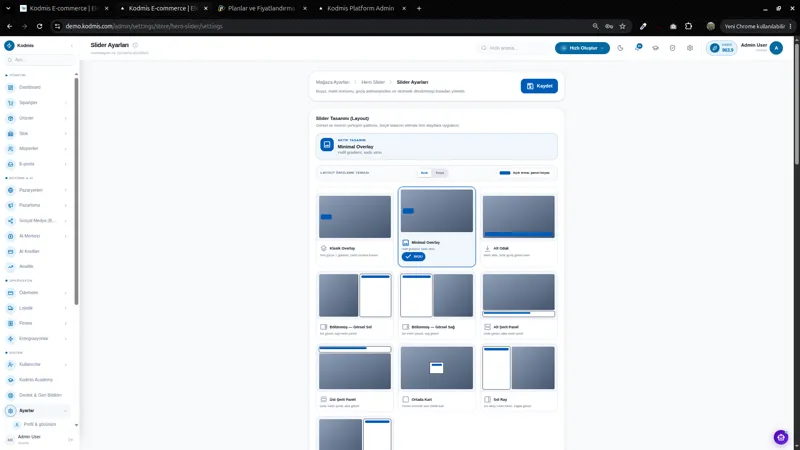800x450 pixels.
Task: Open Admin User profile menu in header
Action: [x=762, y=47]
